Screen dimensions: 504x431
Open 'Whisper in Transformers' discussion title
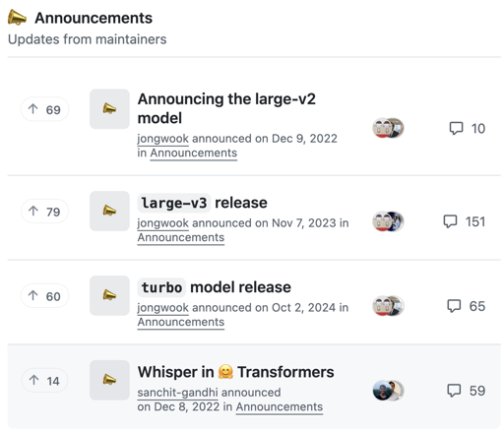pyautogui.click(x=235, y=372)
